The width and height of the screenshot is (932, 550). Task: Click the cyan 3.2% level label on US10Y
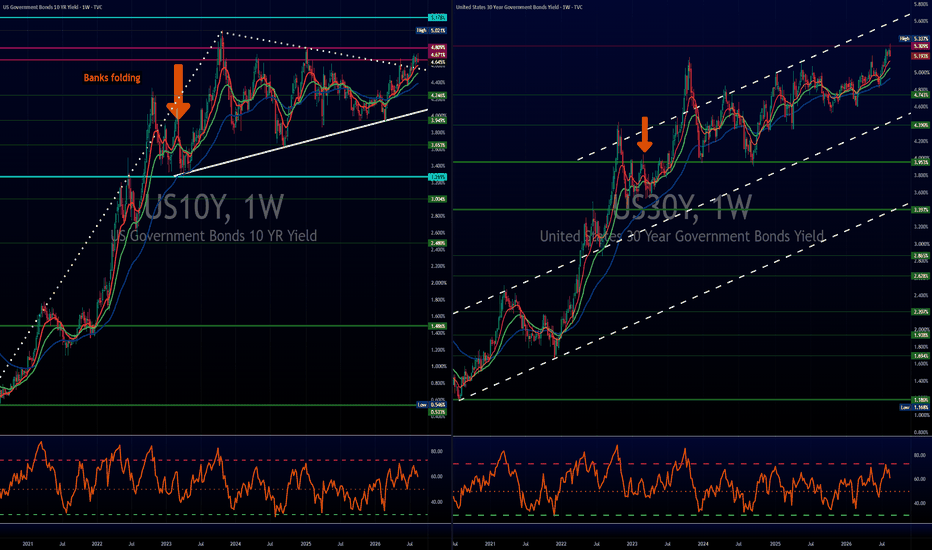437,177
